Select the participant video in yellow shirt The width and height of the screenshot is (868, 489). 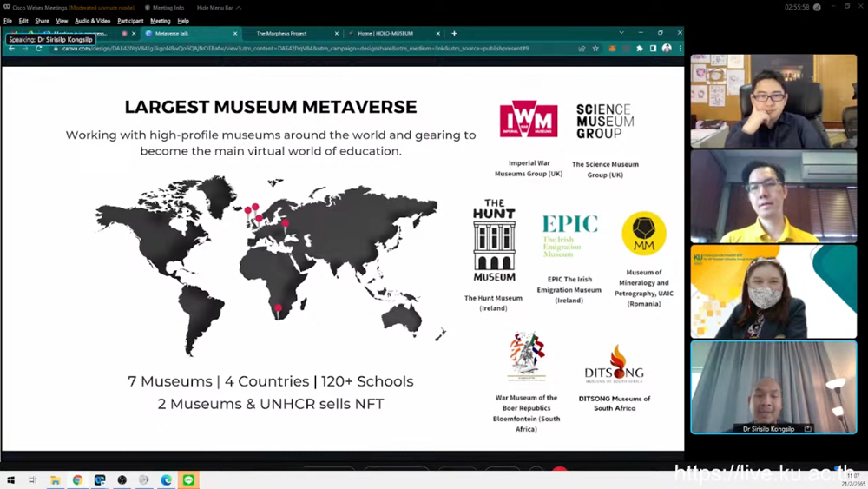tap(773, 196)
